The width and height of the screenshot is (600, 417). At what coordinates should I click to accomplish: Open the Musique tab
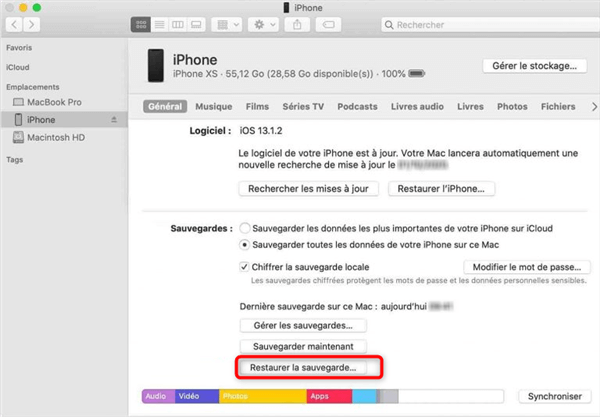214,106
